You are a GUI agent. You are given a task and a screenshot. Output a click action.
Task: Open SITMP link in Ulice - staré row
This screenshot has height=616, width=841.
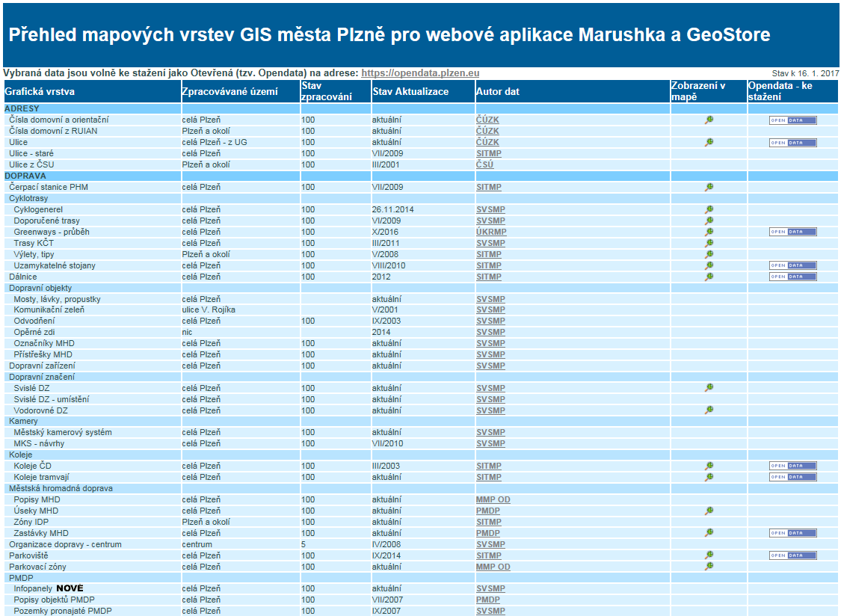tap(489, 153)
